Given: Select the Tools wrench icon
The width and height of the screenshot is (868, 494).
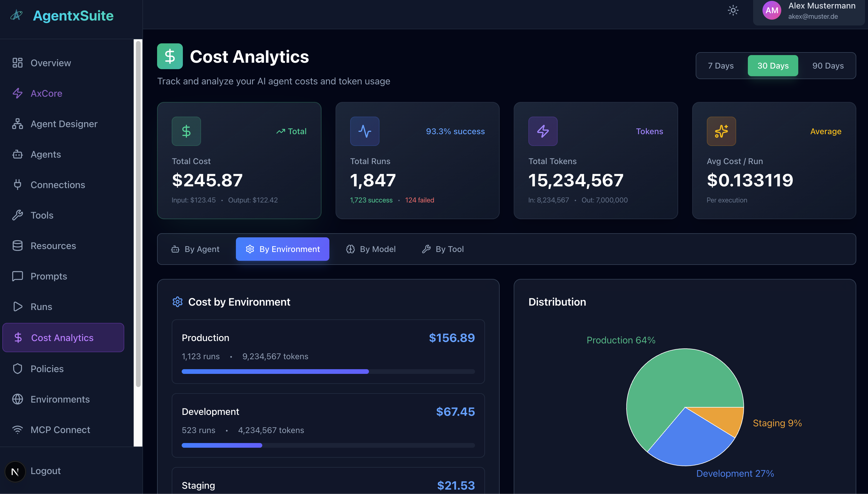Looking at the screenshot, I should pyautogui.click(x=17, y=215).
